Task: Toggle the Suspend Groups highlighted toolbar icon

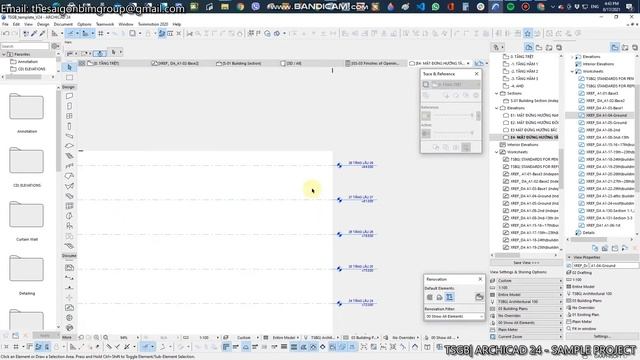Action: coord(162,33)
